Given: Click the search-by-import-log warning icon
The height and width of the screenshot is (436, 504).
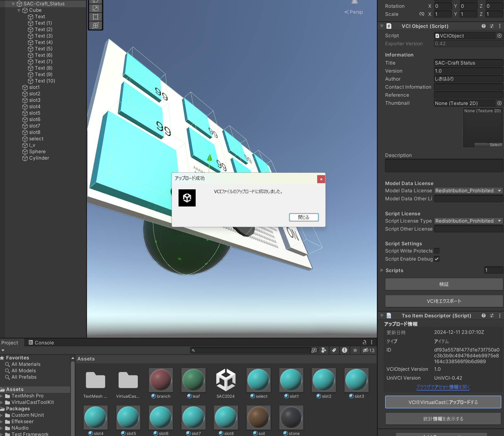Looking at the screenshot, I should coord(344,350).
